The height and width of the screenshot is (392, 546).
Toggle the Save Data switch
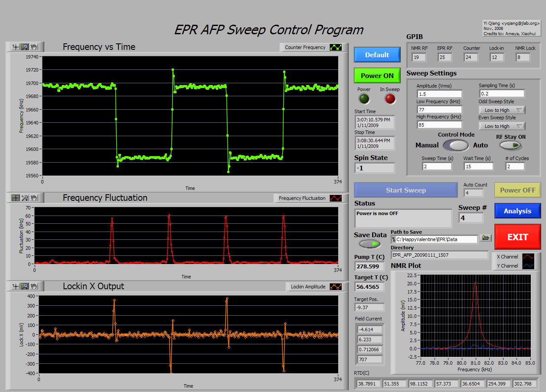click(370, 244)
